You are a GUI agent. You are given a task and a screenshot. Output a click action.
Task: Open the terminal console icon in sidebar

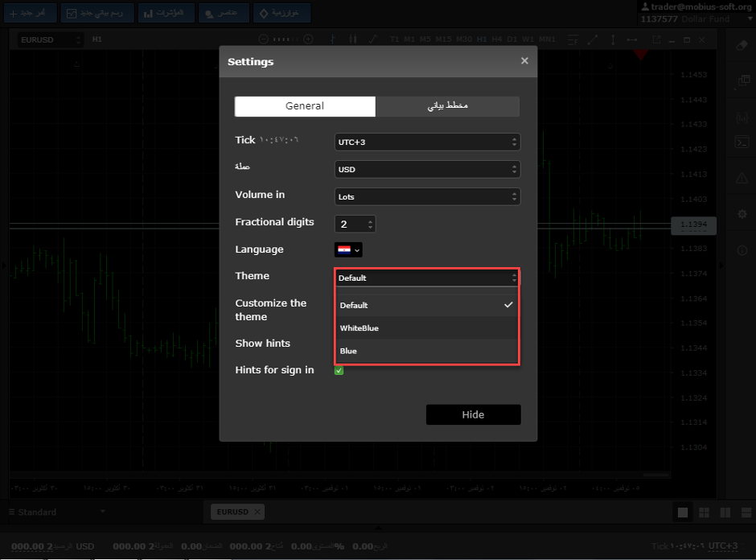[x=742, y=142]
